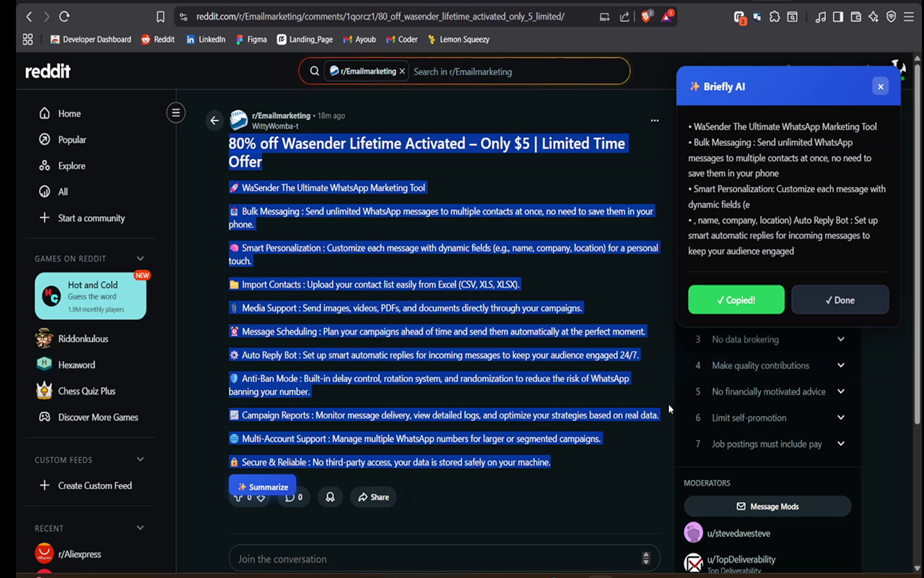924x578 pixels.
Task: Bookmark this page in address bar
Action: 160,17
